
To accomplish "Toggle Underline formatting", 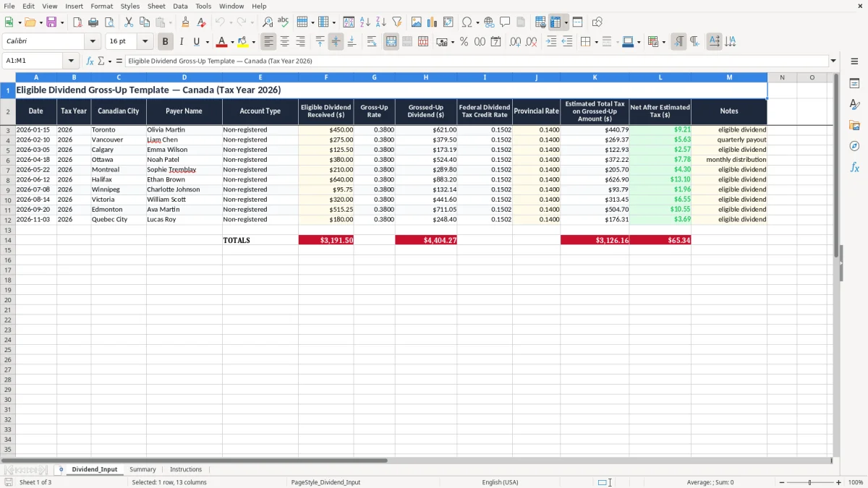I will pyautogui.click(x=196, y=42).
